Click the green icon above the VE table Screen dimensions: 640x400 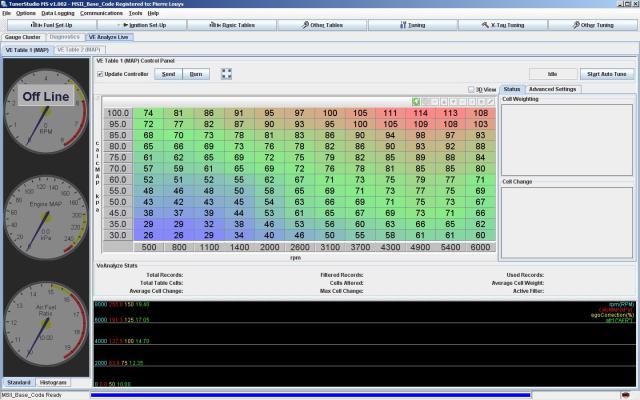[x=417, y=101]
